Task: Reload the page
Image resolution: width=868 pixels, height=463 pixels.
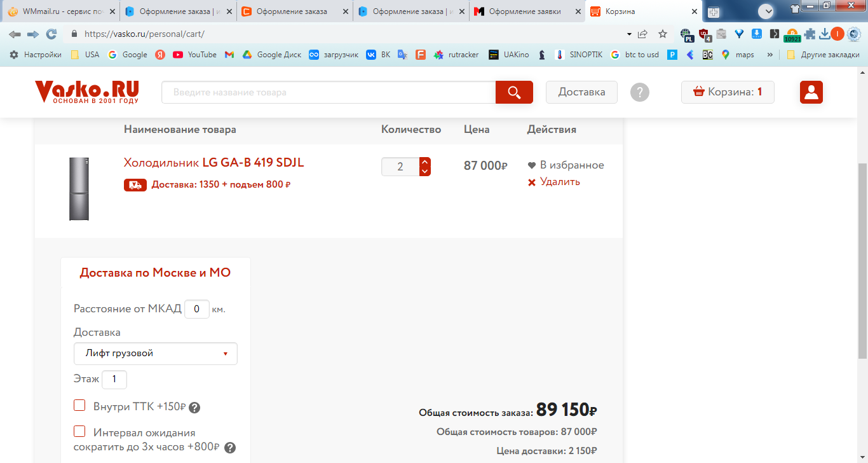Action: point(51,34)
